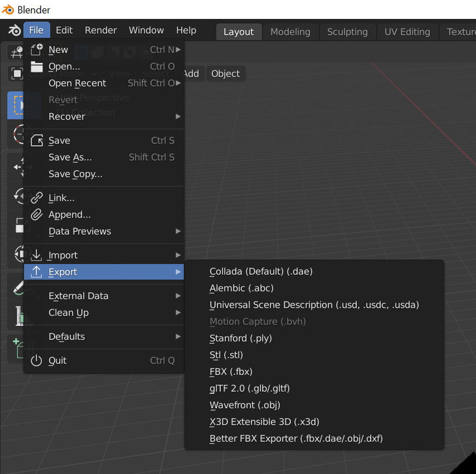Viewport: 476px width, 474px height.
Task: Click the Save disk icon
Action: point(37,140)
